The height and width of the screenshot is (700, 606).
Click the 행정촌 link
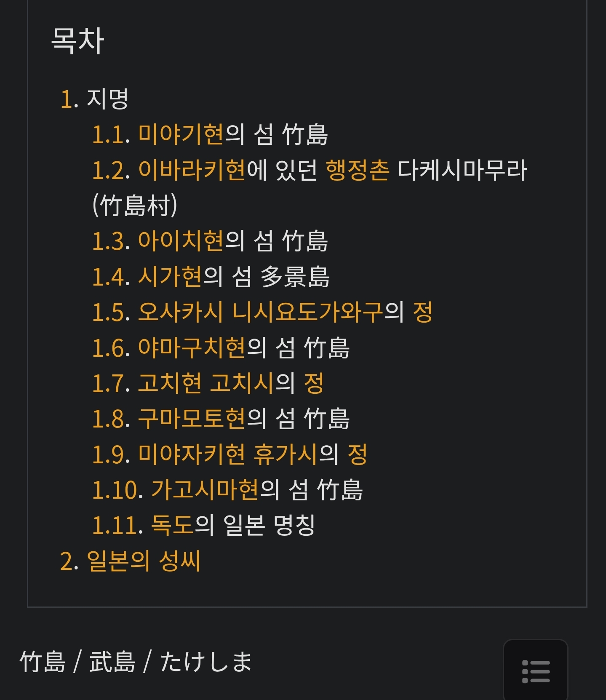point(358,171)
